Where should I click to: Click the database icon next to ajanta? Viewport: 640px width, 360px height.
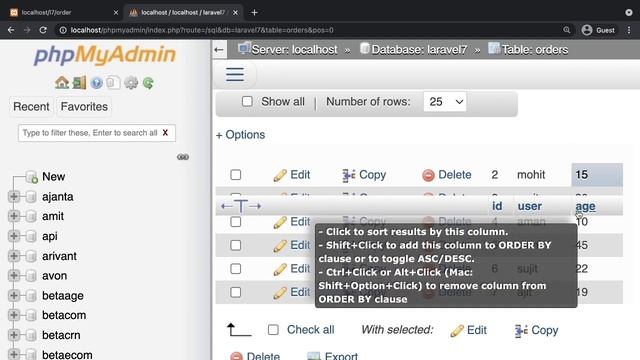31,197
